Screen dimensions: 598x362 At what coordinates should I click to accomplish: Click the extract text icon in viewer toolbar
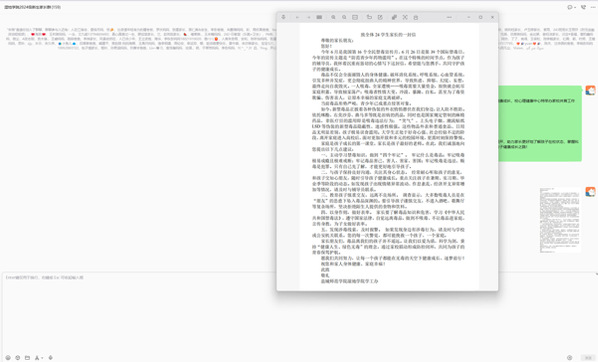click(394, 17)
